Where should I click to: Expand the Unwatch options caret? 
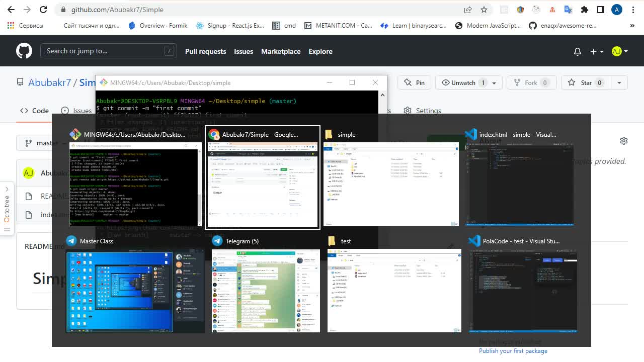pyautogui.click(x=494, y=82)
